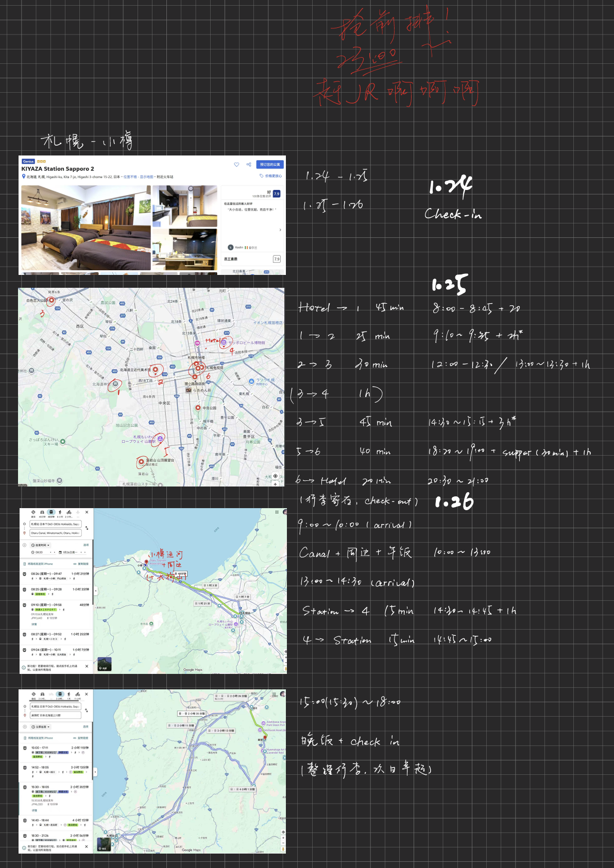The width and height of the screenshot is (614, 868).
Task: Collapse the side panel on the Otaru map
Action: [95, 591]
